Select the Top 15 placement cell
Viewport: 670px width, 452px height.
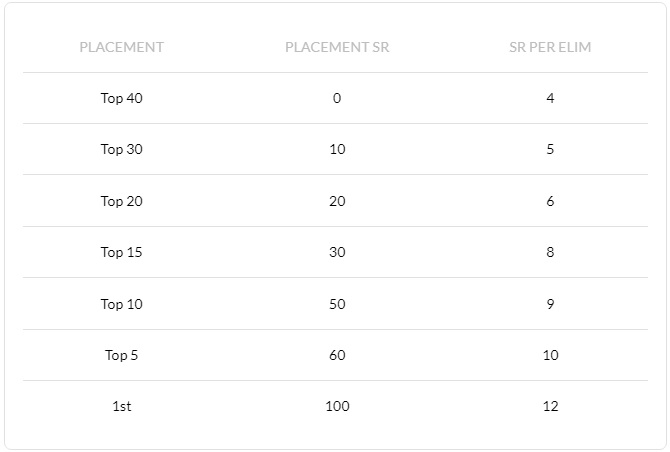coord(122,252)
